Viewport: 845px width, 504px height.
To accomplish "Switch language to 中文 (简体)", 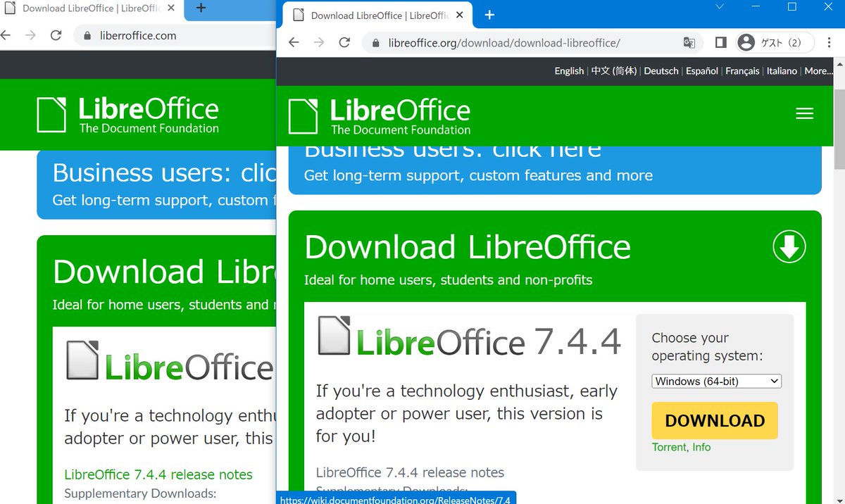I will tap(614, 70).
